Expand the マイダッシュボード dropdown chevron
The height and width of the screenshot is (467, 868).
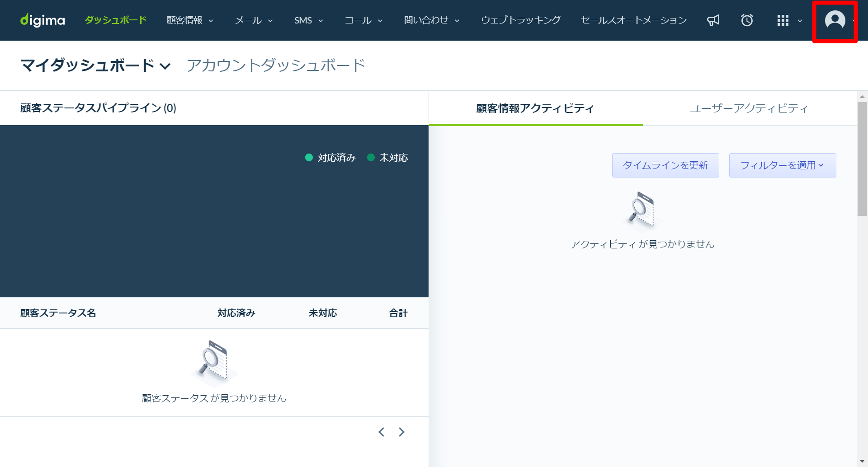click(x=165, y=66)
